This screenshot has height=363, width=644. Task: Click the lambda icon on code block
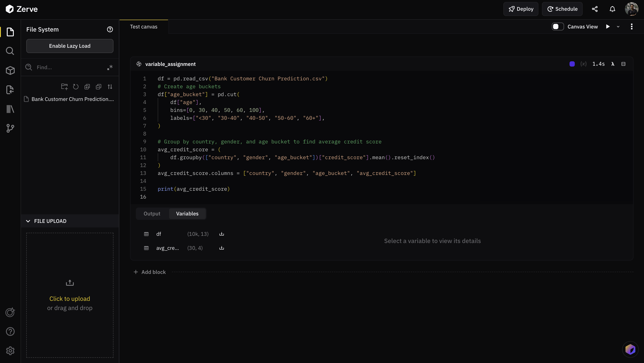point(613,64)
